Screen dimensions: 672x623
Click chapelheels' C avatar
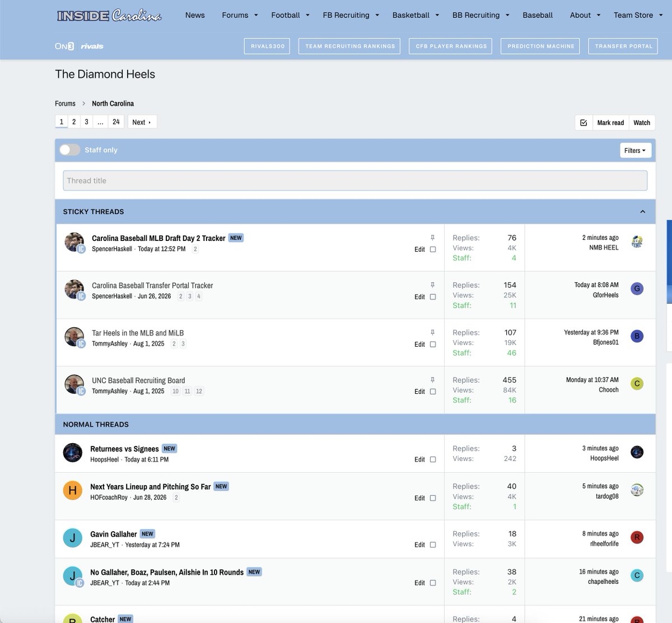pyautogui.click(x=637, y=575)
